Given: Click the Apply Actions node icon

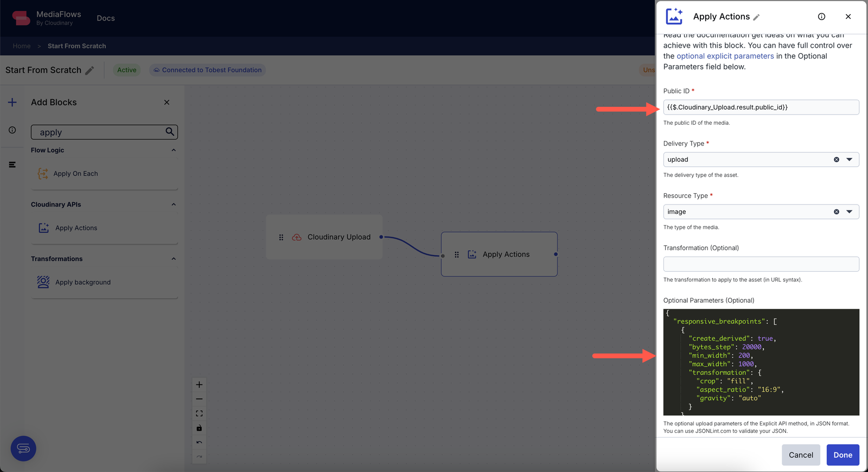Looking at the screenshot, I should tap(472, 254).
